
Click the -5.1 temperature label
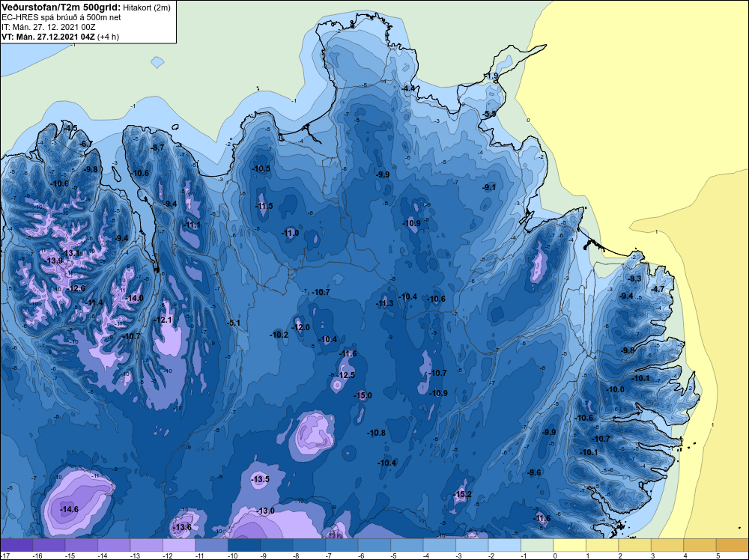click(233, 323)
